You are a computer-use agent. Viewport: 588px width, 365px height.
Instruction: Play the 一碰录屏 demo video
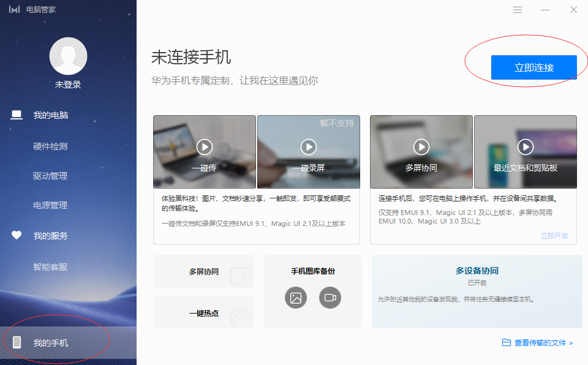click(309, 147)
